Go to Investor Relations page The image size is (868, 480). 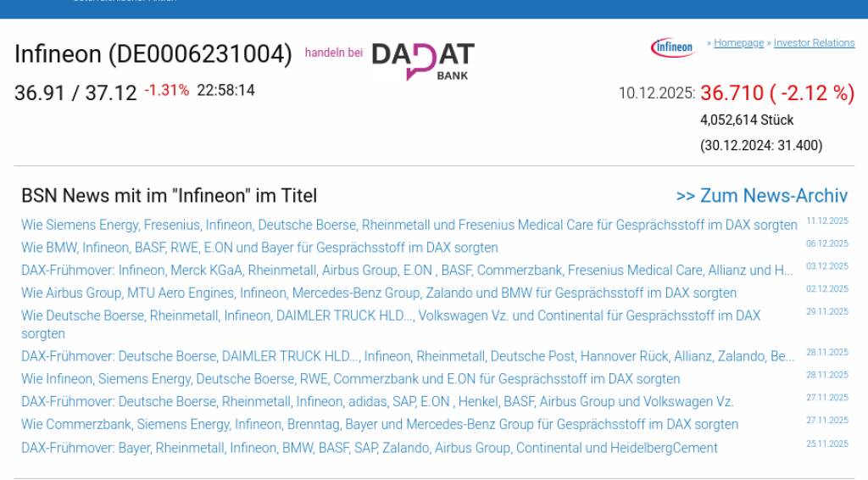(814, 43)
